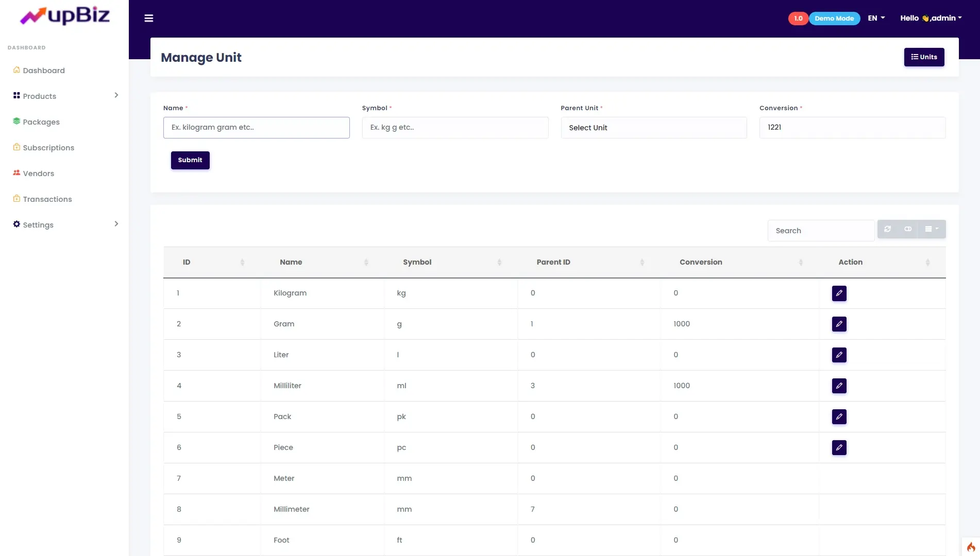Sort table by ID column

pos(187,262)
